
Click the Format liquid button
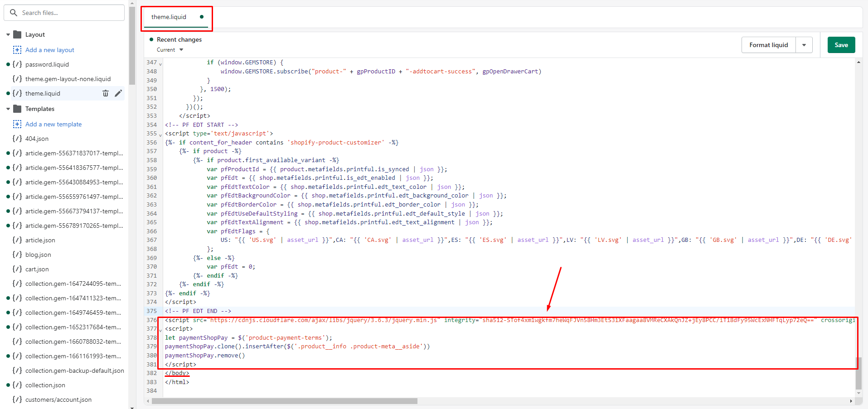point(769,45)
